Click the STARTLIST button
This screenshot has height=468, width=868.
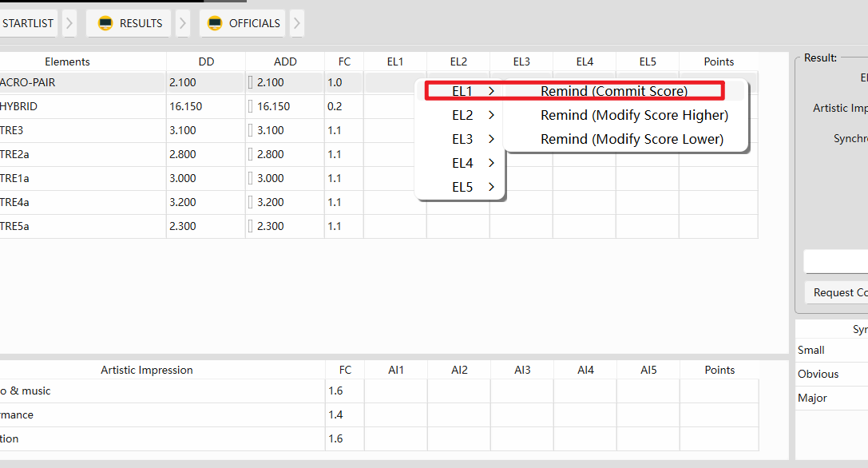tap(28, 23)
